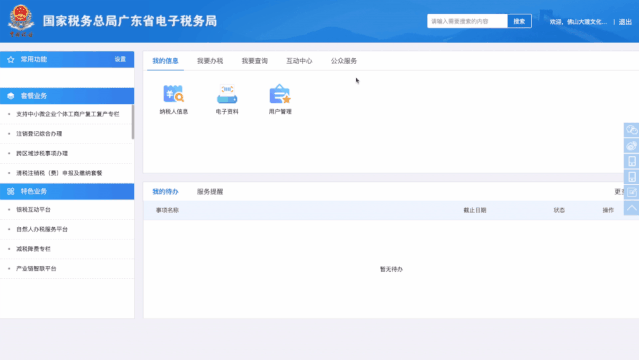
Task: Click the back-to-top arrow icon
Action: coord(631,208)
